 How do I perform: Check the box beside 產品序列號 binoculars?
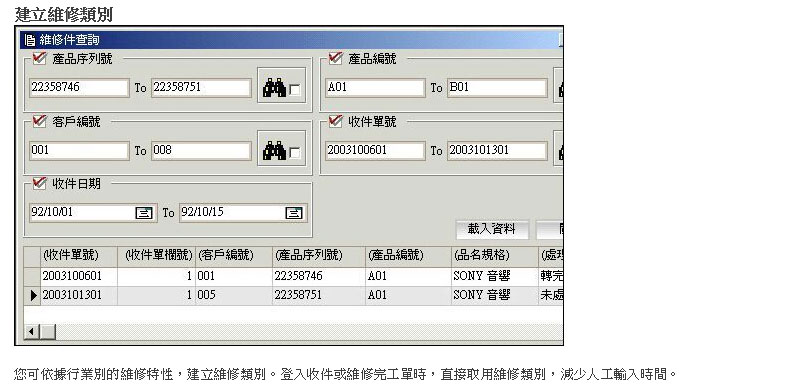[x=294, y=90]
